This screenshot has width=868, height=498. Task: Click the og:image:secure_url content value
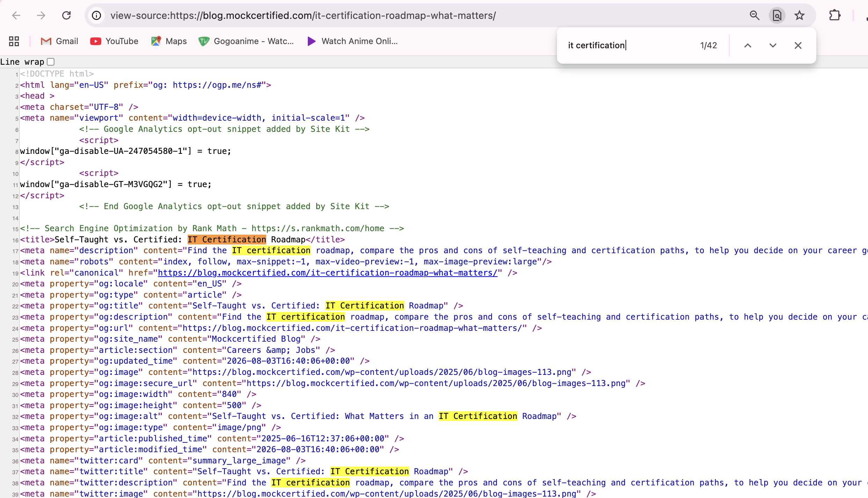436,383
